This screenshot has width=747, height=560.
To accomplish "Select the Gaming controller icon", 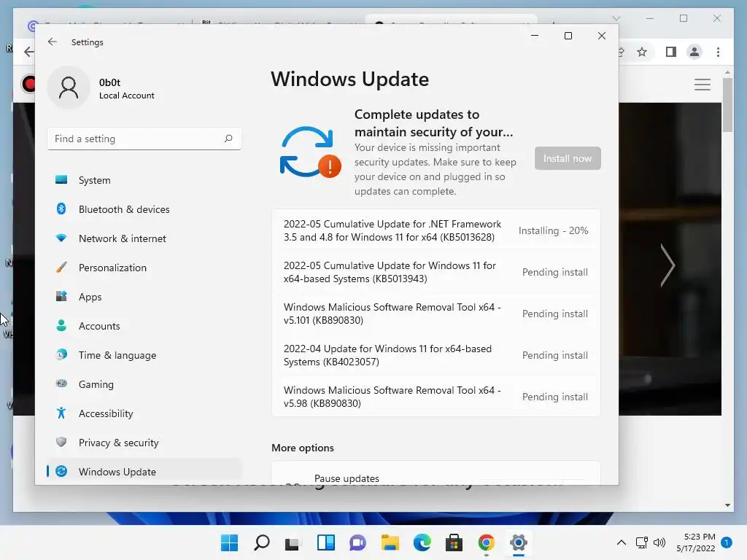I will (x=61, y=384).
